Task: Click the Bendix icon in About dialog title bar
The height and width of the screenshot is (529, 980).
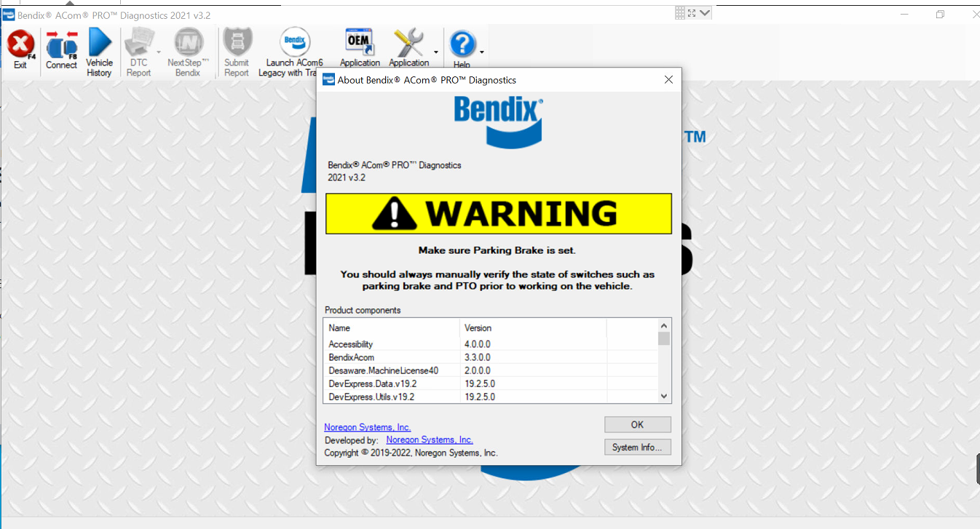Action: [x=328, y=79]
